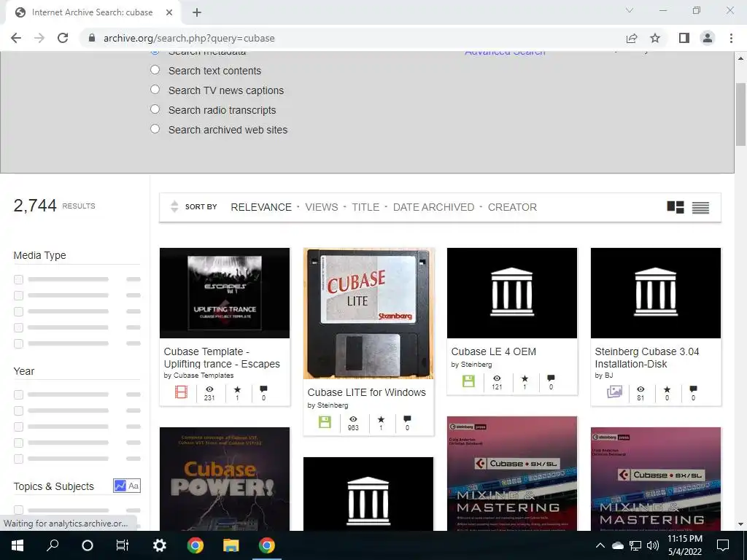Select Search archived web sites option
The height and width of the screenshot is (560, 747).
(x=155, y=128)
